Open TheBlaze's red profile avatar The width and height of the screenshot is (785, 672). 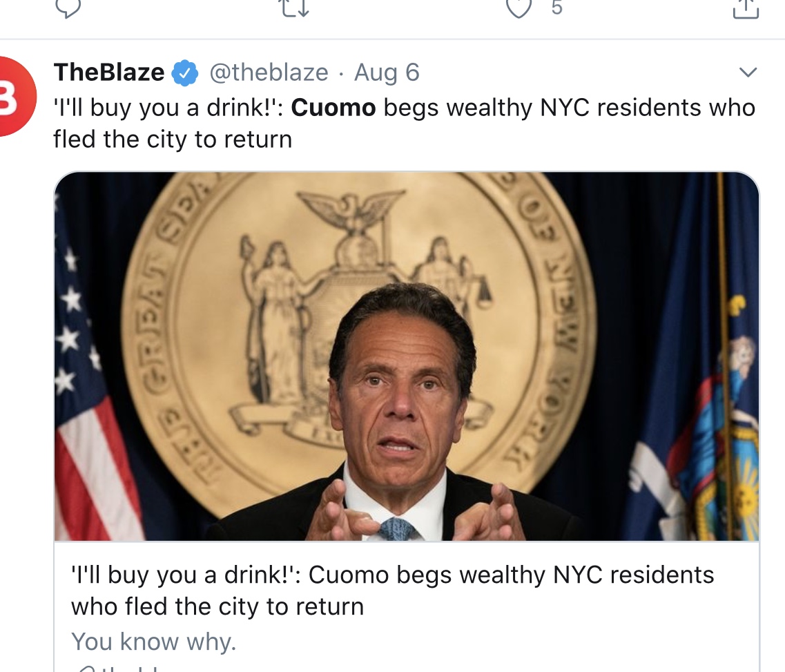pos(15,97)
